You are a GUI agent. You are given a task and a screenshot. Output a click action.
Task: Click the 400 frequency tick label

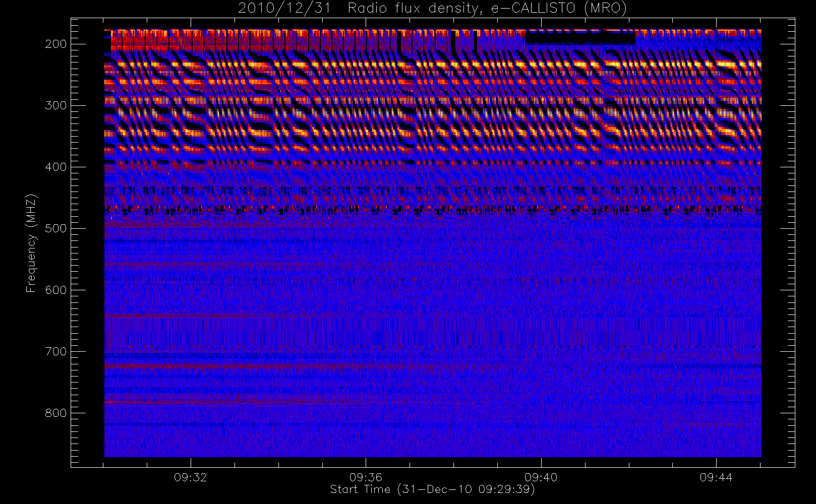tap(55, 167)
